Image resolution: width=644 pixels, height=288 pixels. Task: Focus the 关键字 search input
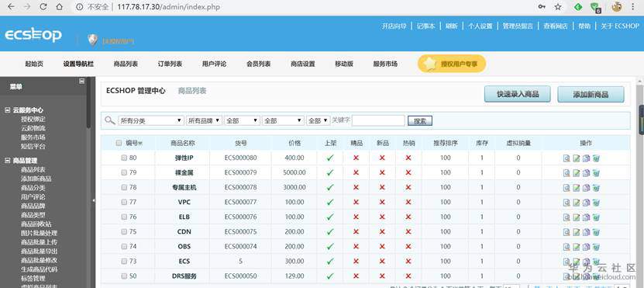coord(378,120)
